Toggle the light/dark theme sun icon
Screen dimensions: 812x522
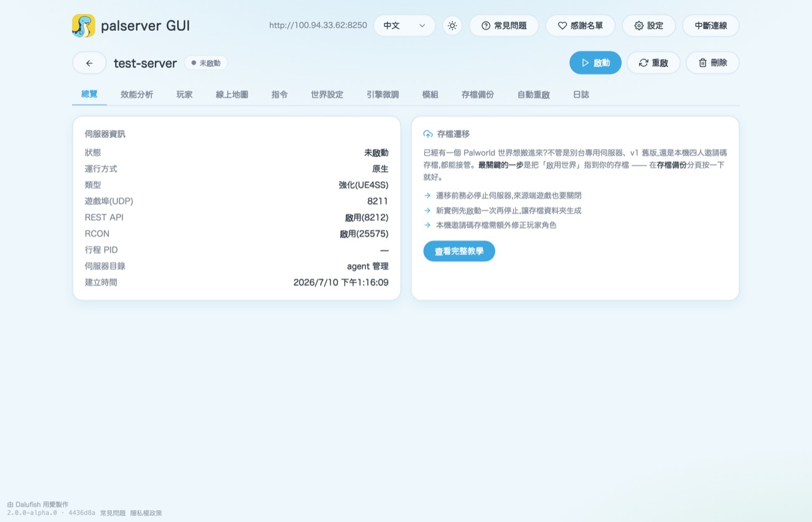(x=452, y=26)
